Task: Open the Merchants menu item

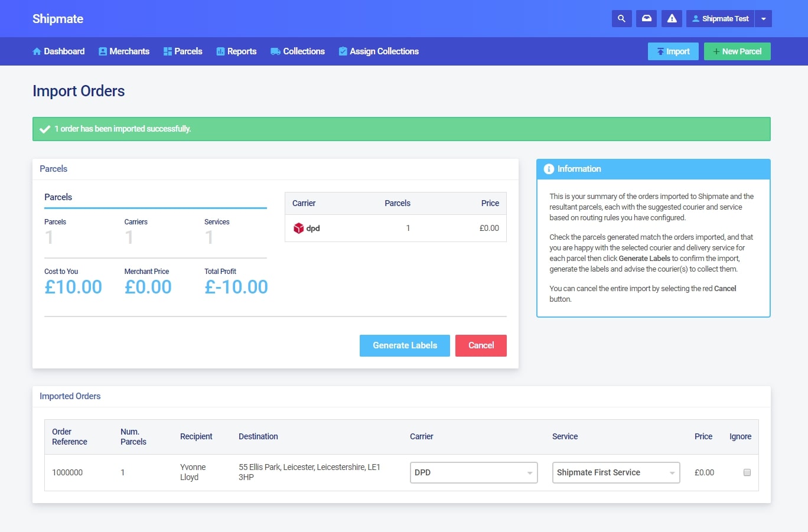Action: (x=124, y=51)
